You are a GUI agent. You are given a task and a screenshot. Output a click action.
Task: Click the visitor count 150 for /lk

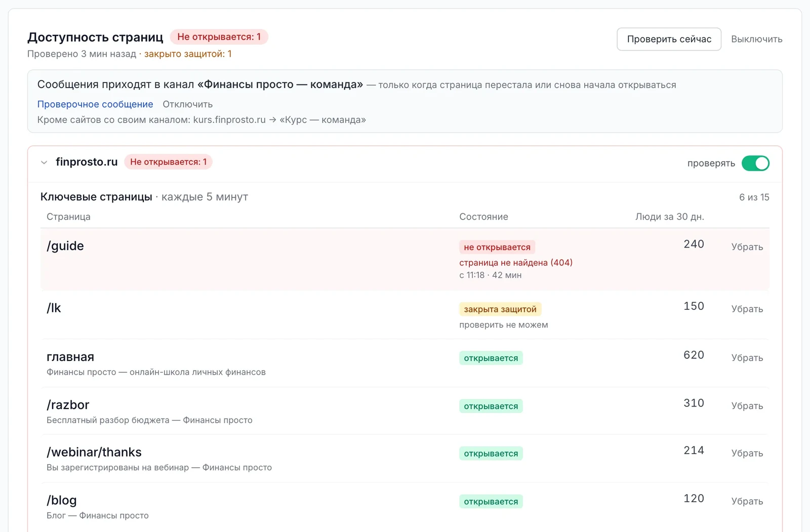(x=694, y=306)
